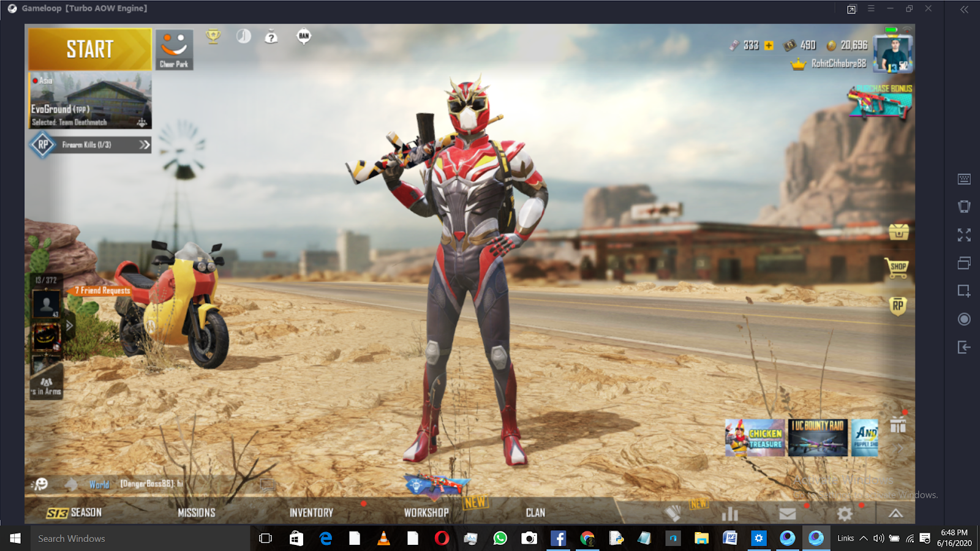Open the Chicken Treasure event banner

755,438
